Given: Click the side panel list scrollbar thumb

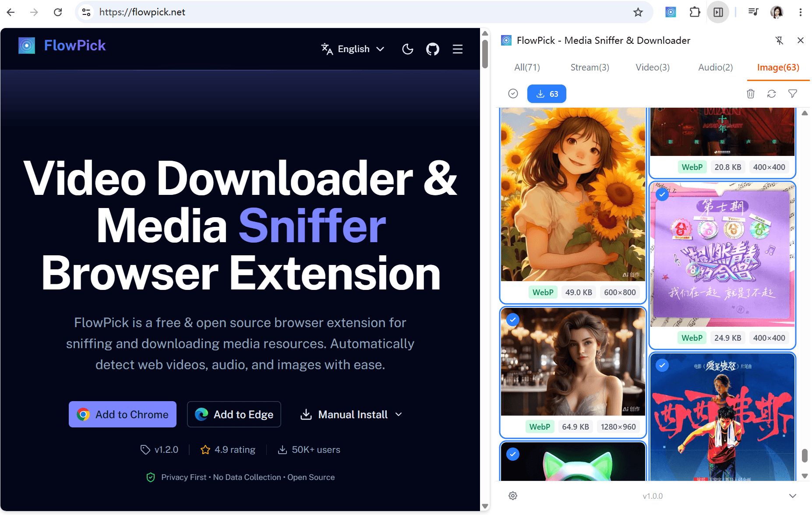Looking at the screenshot, I should click(805, 455).
